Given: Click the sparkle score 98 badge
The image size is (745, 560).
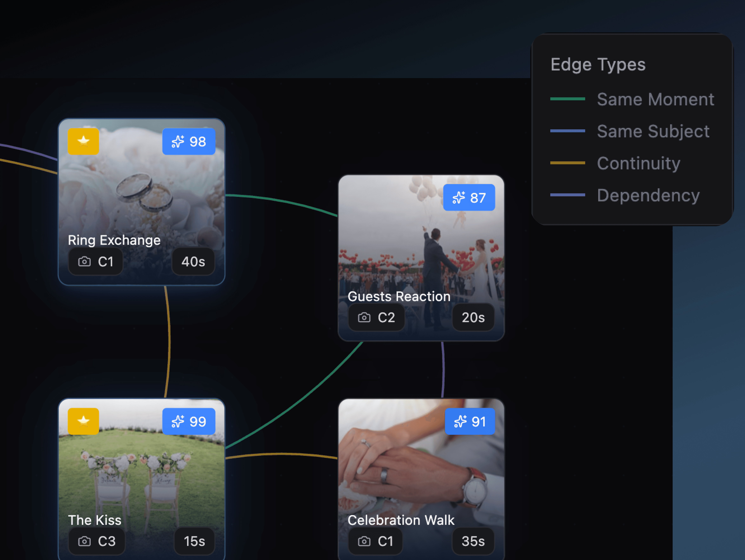Looking at the screenshot, I should click(x=189, y=142).
